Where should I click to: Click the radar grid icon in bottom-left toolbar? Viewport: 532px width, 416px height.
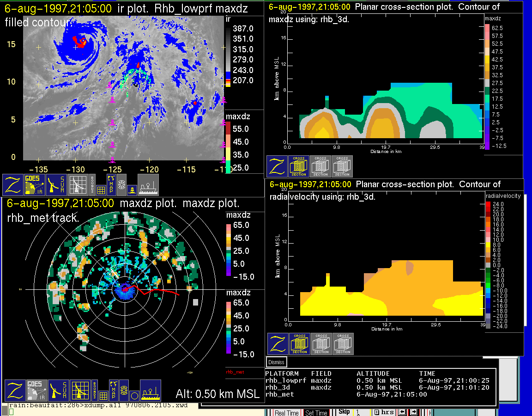point(79,391)
